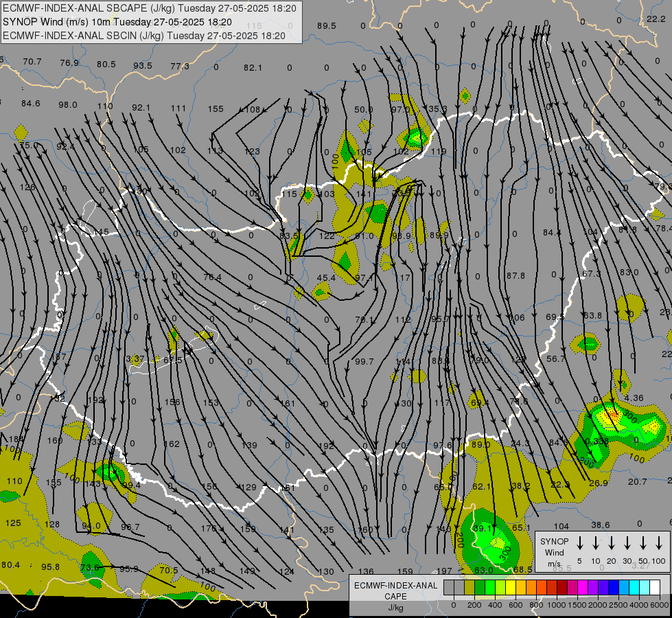Pick the pure blue CAPE legend swatch
The width and height of the screenshot is (672, 618).
(613, 588)
